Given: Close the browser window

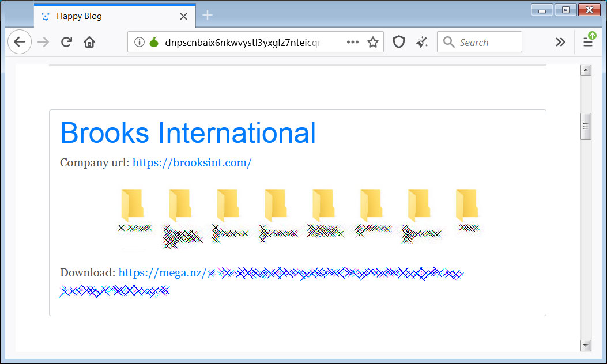Looking at the screenshot, I should click(x=589, y=10).
